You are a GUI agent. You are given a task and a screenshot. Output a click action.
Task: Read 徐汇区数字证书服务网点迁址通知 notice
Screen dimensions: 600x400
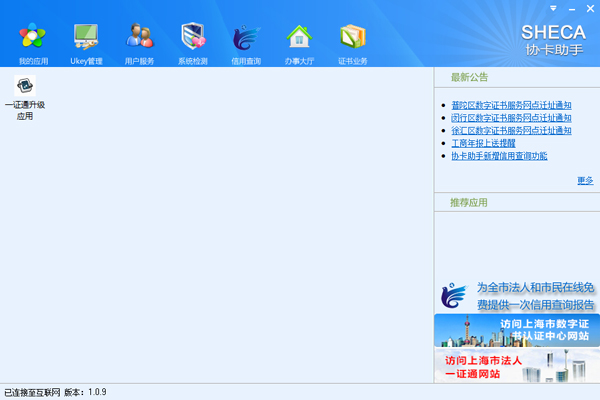(x=510, y=130)
